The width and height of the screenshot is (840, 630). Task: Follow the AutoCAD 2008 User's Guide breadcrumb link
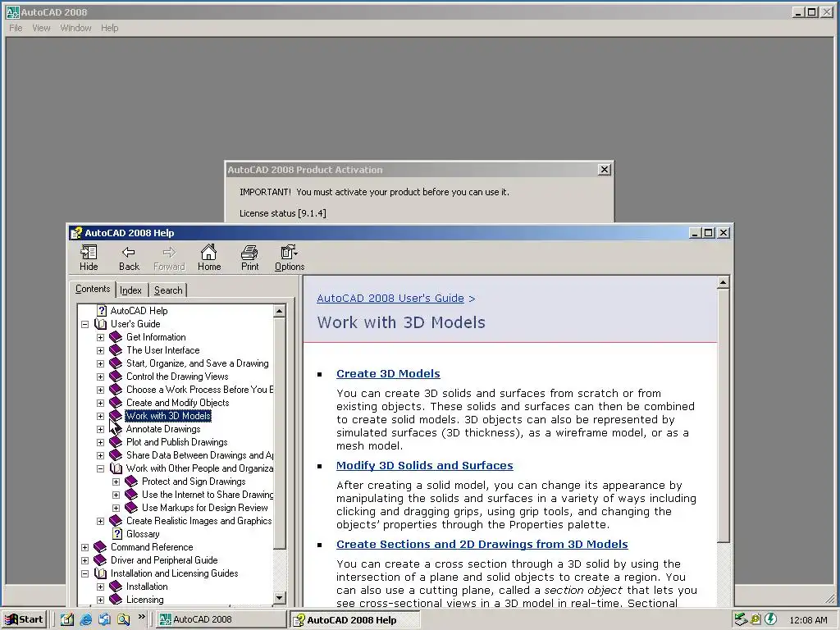click(390, 299)
